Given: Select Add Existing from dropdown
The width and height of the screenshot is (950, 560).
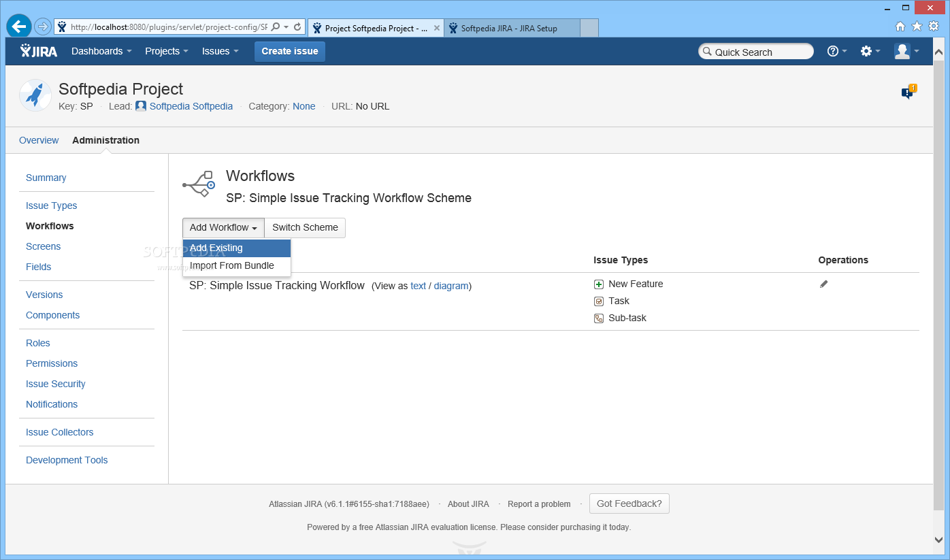Looking at the screenshot, I should tap(237, 248).
